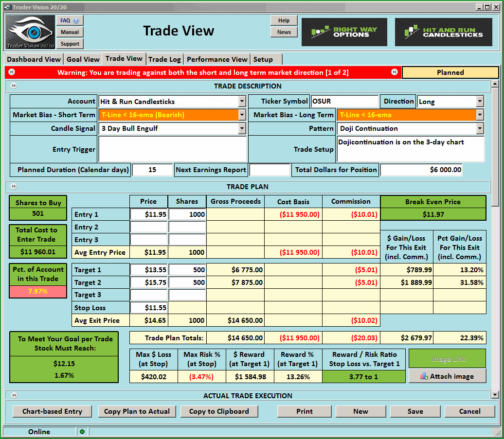This screenshot has width=504, height=439.
Task: Switch to the Goal View tab
Action: (x=83, y=59)
